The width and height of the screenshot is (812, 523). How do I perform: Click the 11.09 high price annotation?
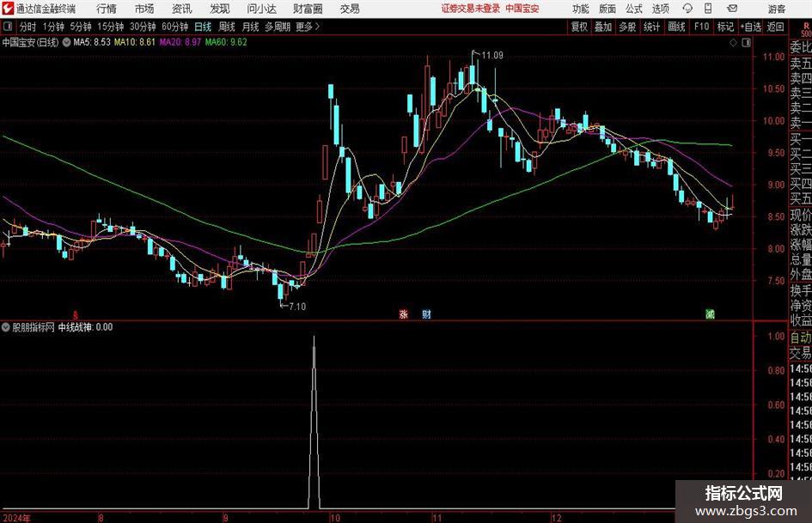492,56
